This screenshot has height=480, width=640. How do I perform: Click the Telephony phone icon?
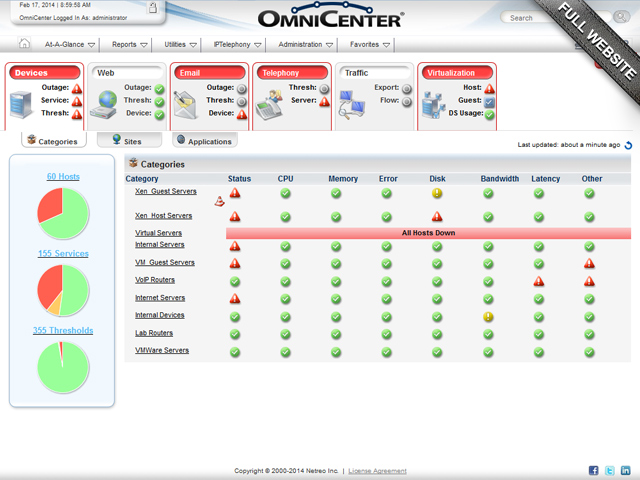click(269, 104)
